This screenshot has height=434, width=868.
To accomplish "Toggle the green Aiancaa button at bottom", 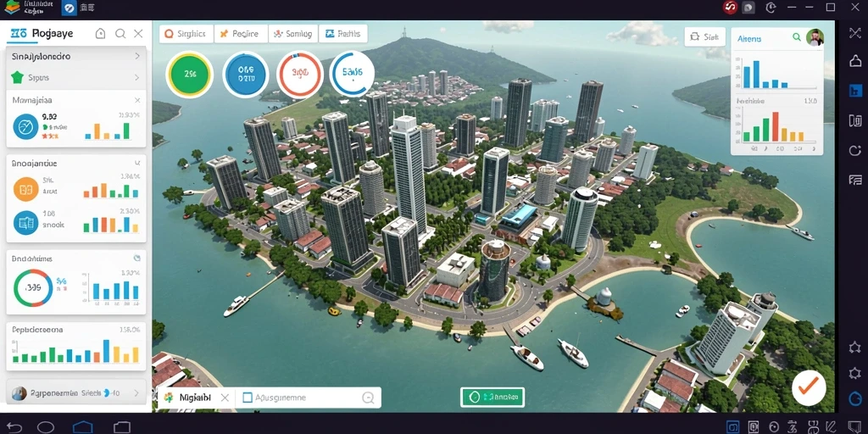I will click(492, 397).
